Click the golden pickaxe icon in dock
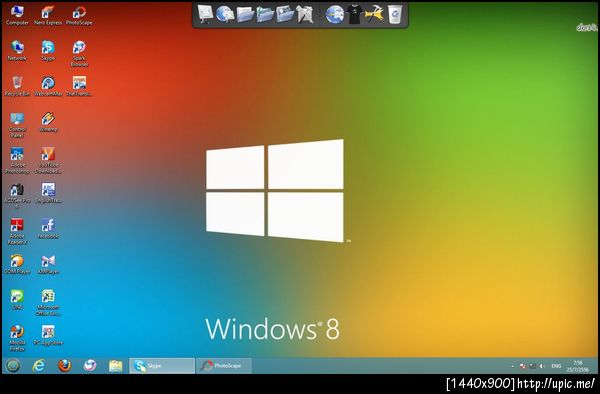 pyautogui.click(x=374, y=14)
